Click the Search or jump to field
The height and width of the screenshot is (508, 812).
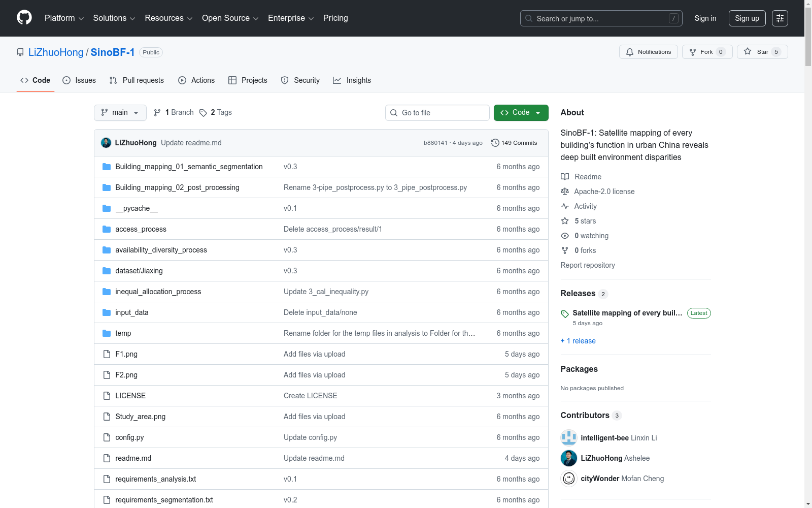click(601, 18)
